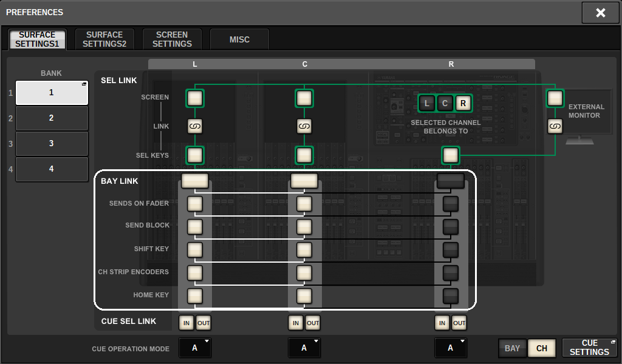Open Cue Operation Mode dropdown for bay C

click(x=304, y=348)
